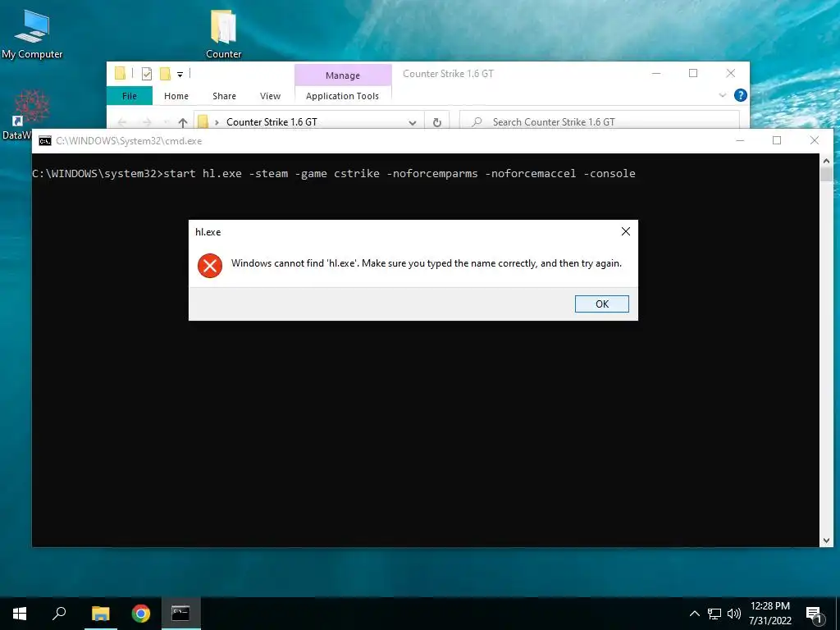Open the File tab in Explorer
The image size is (840, 630).
click(x=129, y=96)
